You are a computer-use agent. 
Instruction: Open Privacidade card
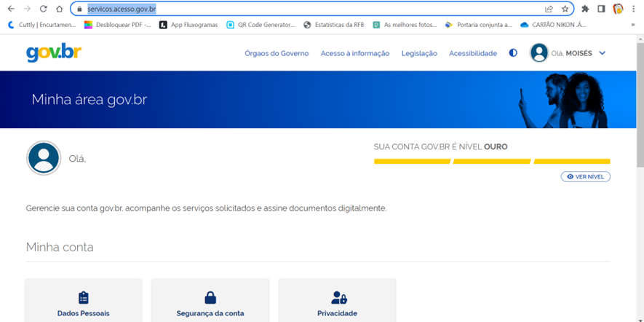coord(337,304)
